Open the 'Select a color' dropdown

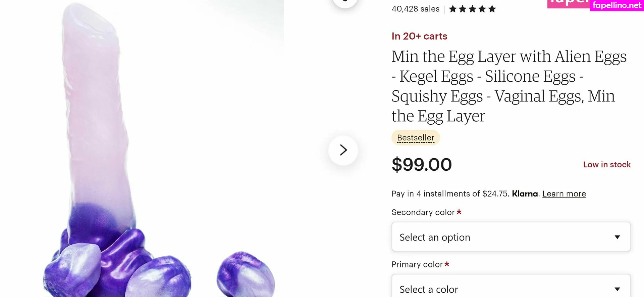(511, 288)
